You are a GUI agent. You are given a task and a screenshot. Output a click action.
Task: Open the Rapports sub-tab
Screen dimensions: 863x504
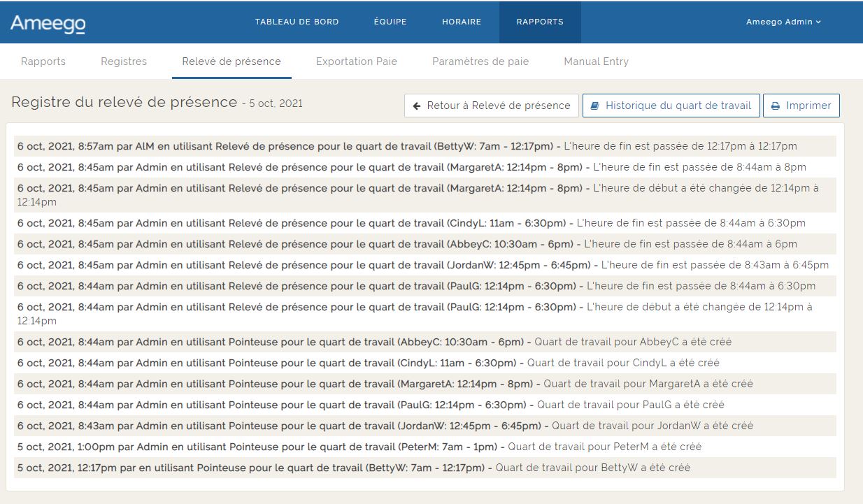tap(43, 62)
